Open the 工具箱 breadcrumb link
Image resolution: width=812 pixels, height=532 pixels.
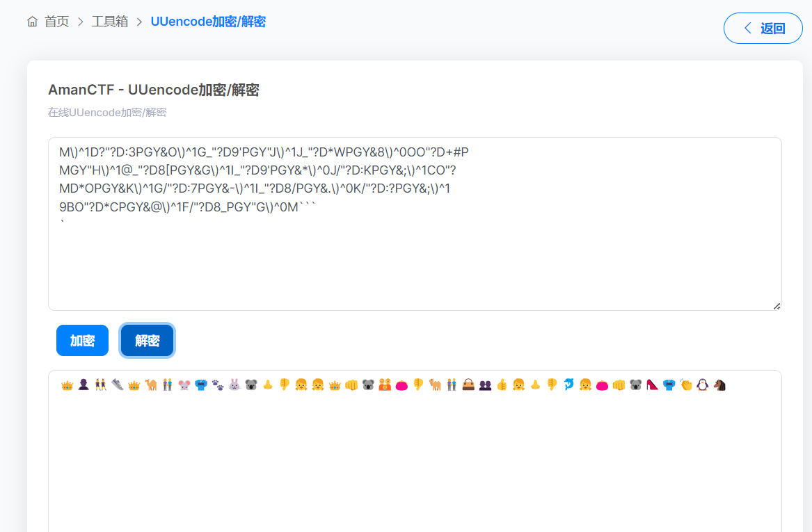point(110,22)
